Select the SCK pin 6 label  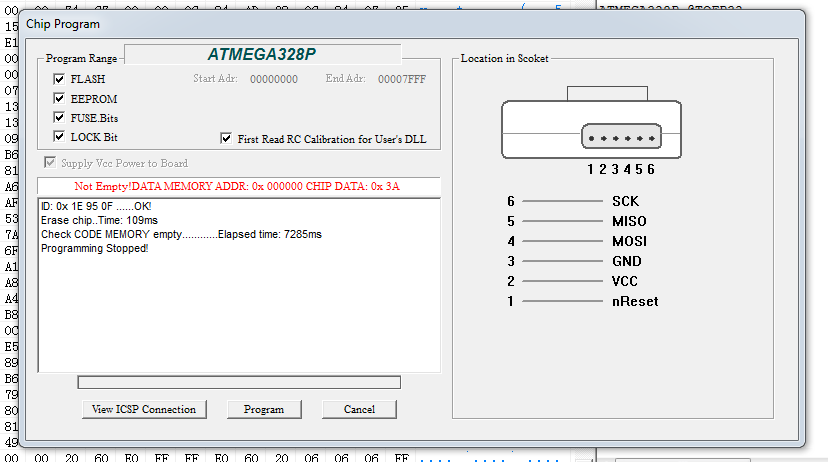pos(626,201)
